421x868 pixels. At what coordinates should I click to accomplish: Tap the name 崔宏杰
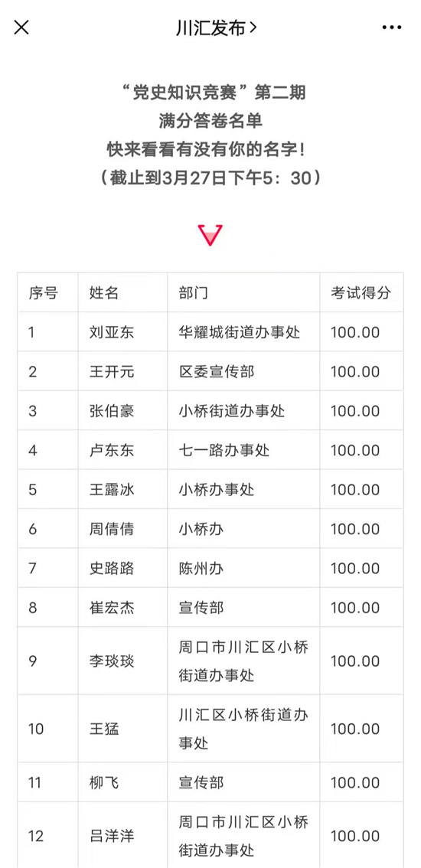tap(112, 608)
